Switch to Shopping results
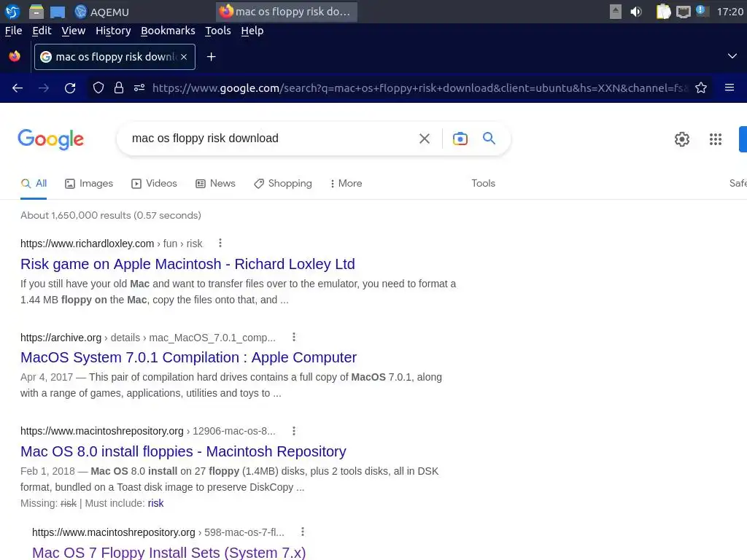 283,183
